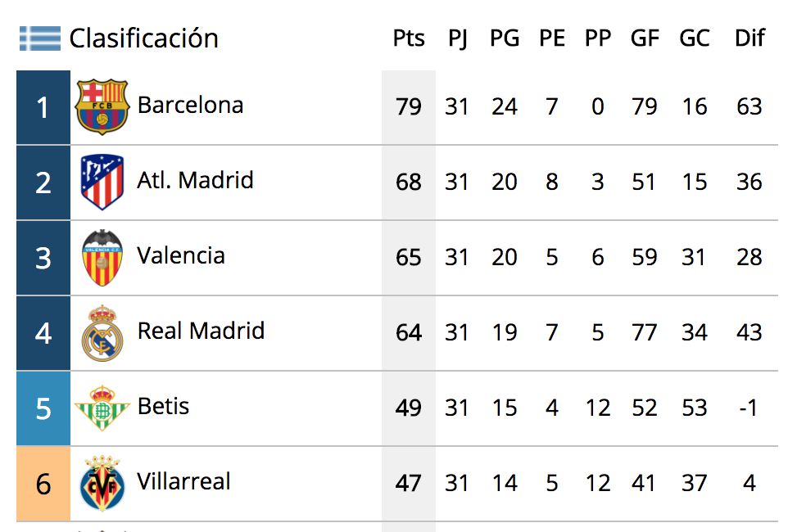Click the Villarreal club crest
Viewport: 788px width, 532px height.
102,483
